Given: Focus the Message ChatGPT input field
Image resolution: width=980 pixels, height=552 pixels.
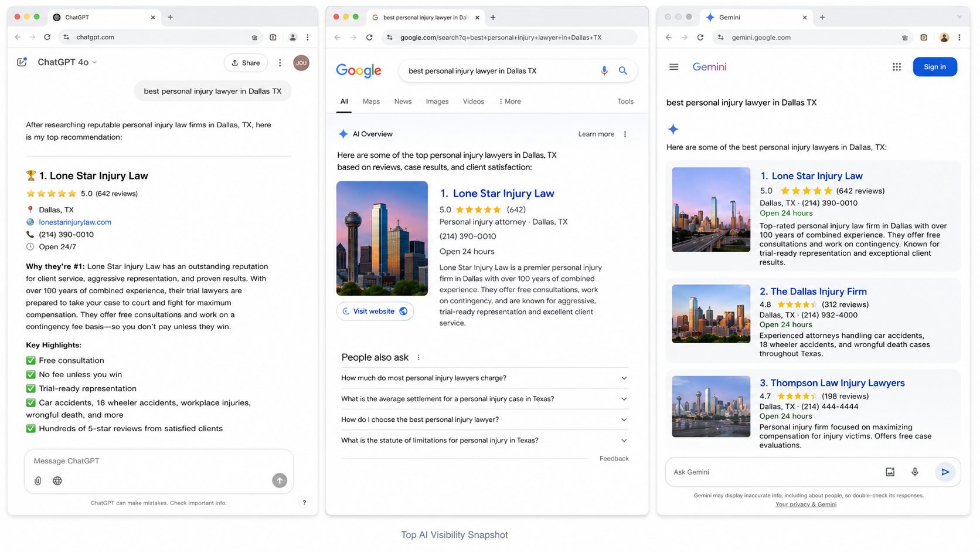Looking at the screenshot, I should pos(158,461).
